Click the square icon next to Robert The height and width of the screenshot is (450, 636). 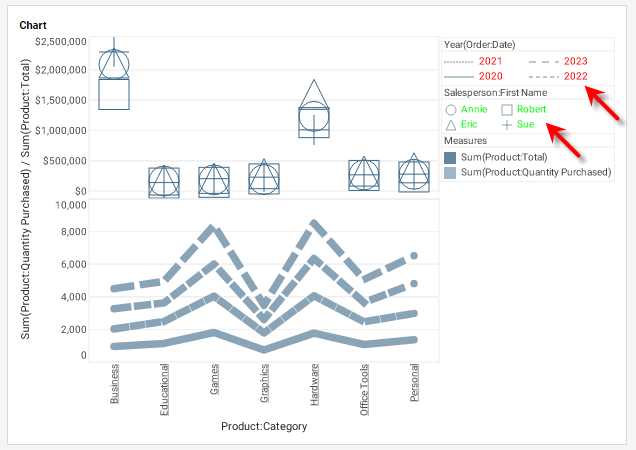pyautogui.click(x=507, y=109)
